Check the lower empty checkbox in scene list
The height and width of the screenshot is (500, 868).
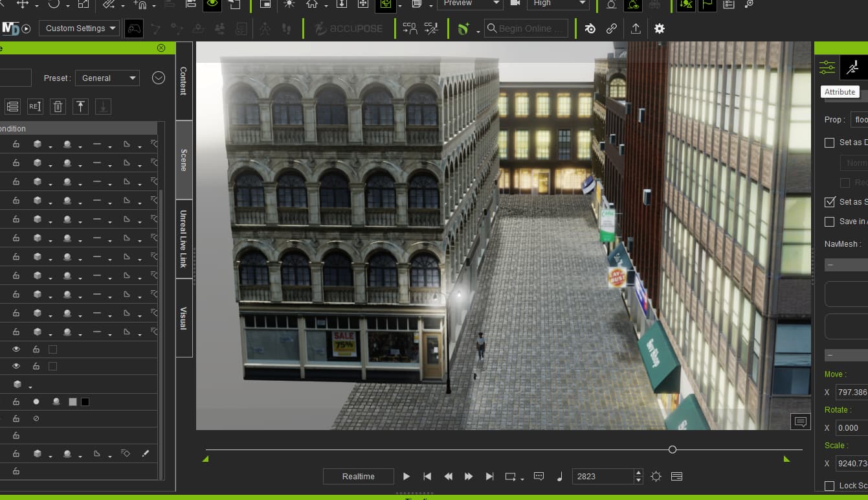tap(52, 366)
